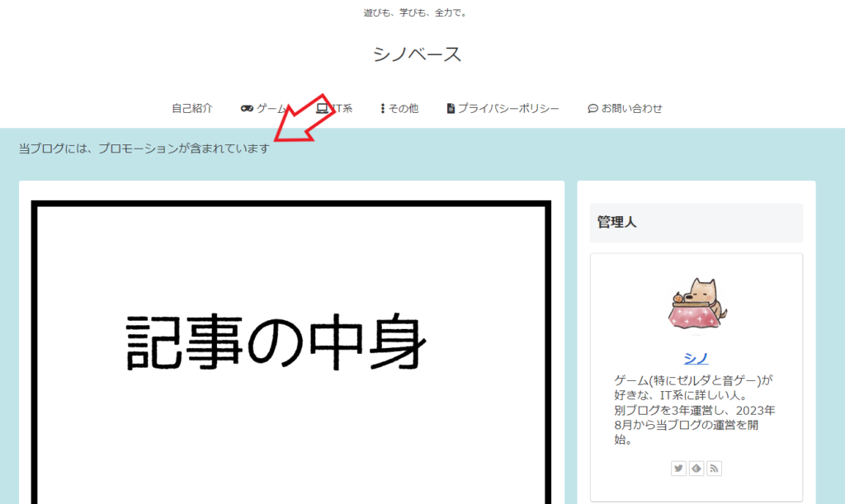Click the 管理人 sidebar heading
The image size is (845, 504).
pyautogui.click(x=696, y=223)
